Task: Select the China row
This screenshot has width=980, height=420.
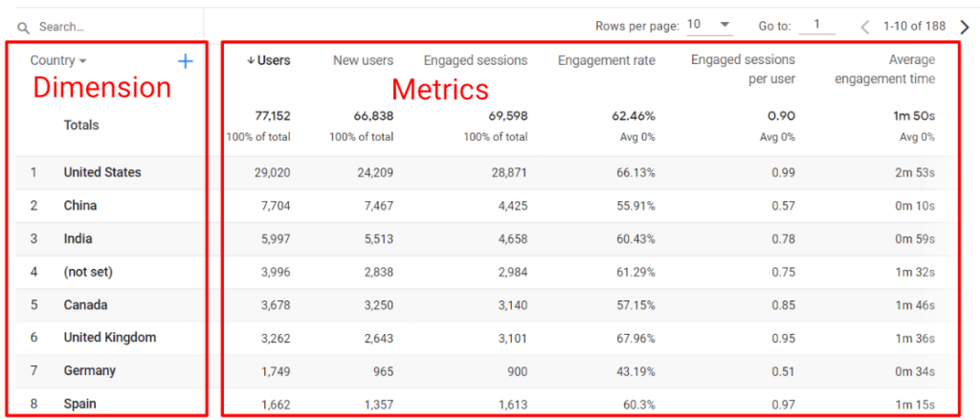Action: point(485,206)
